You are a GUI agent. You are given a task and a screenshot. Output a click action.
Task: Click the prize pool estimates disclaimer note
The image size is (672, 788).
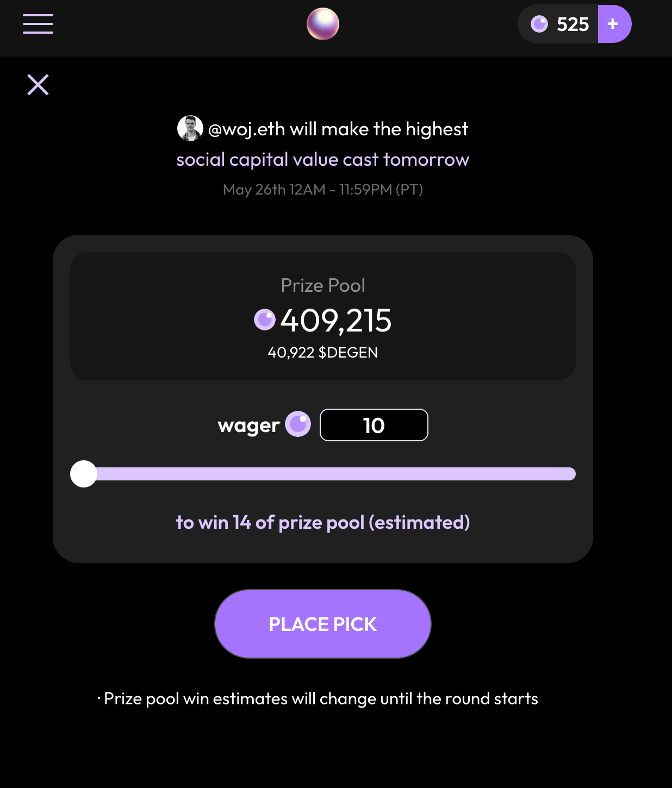318,698
